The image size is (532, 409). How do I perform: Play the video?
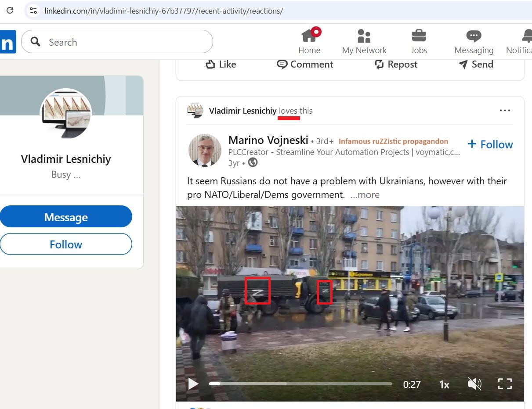(x=193, y=384)
